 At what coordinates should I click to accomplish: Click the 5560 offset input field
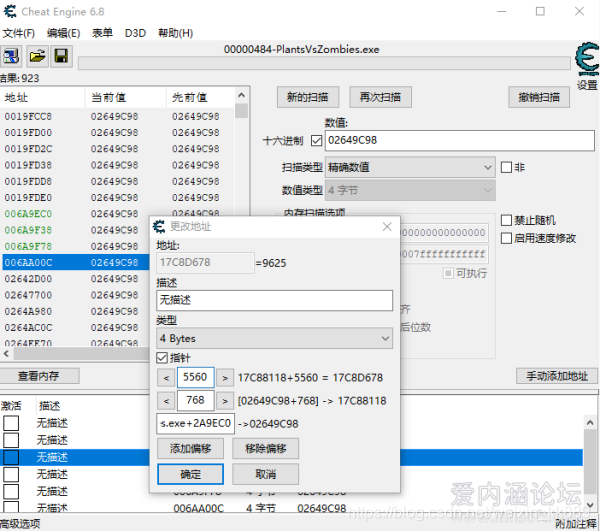pos(195,378)
